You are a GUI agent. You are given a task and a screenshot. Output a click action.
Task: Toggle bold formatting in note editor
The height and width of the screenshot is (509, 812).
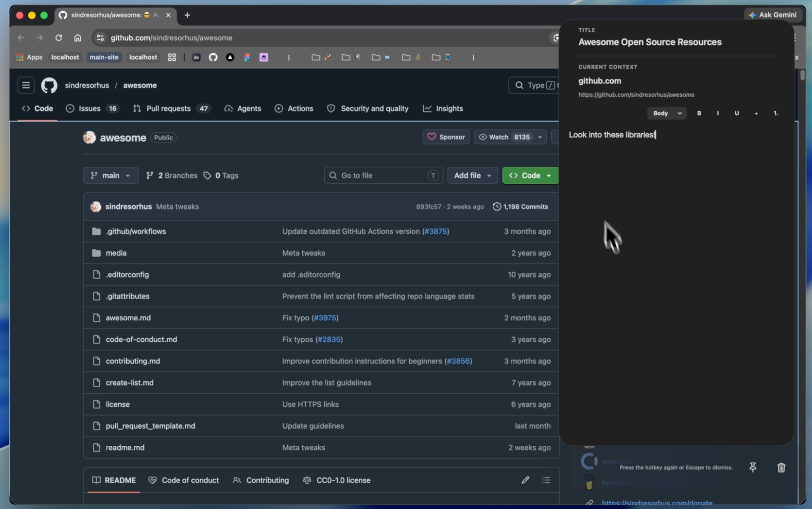point(699,113)
